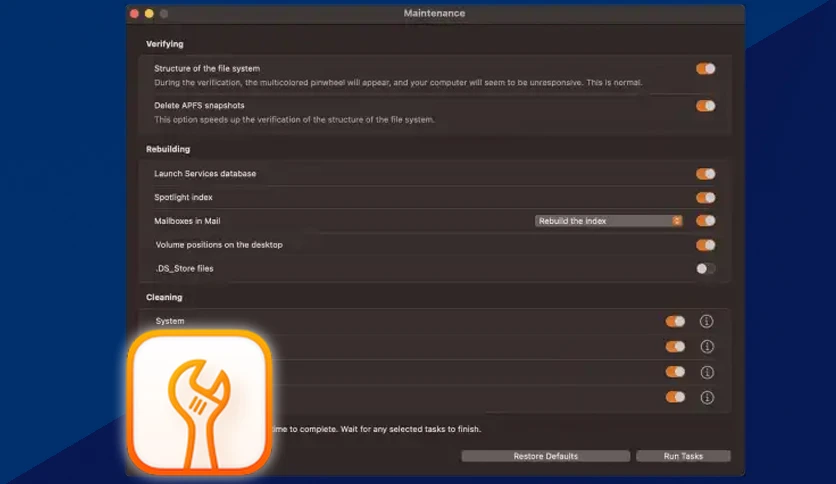Click the Verifying section heading

(x=165, y=44)
